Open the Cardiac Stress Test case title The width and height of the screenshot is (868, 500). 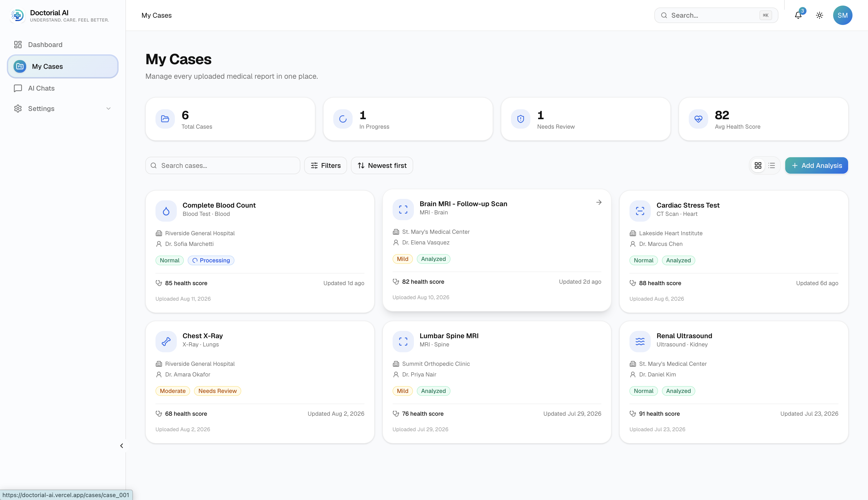pyautogui.click(x=688, y=205)
